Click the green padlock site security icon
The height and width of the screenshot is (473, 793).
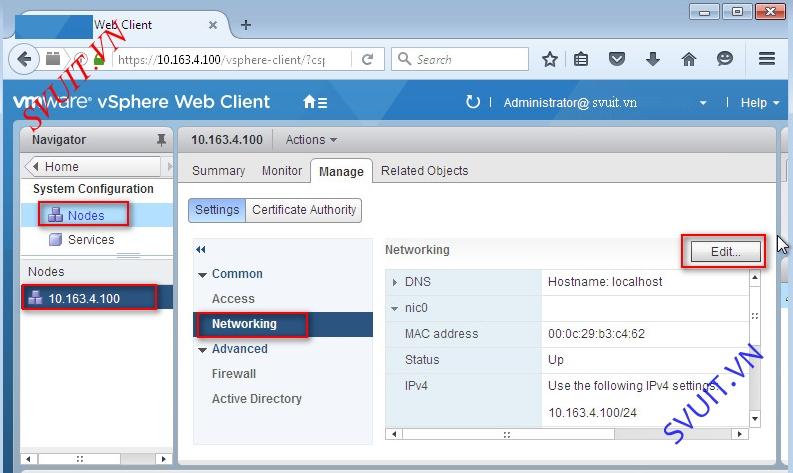99,60
